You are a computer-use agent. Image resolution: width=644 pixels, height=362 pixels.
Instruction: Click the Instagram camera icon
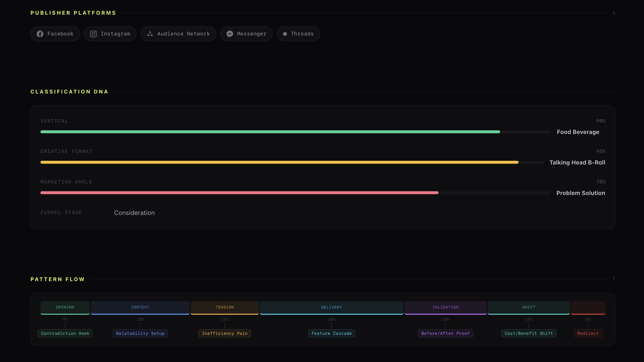tap(94, 34)
